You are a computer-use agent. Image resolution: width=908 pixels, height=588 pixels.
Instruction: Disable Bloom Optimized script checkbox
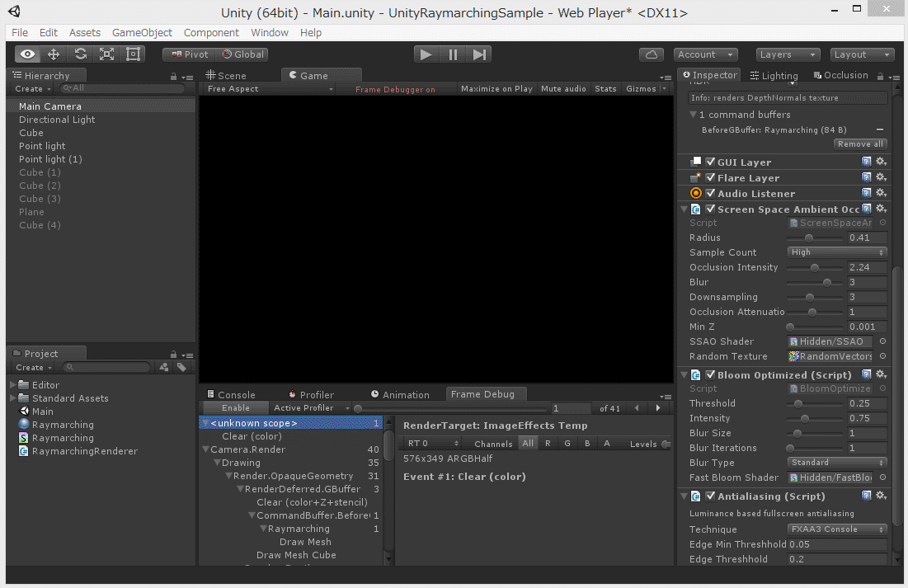point(711,374)
